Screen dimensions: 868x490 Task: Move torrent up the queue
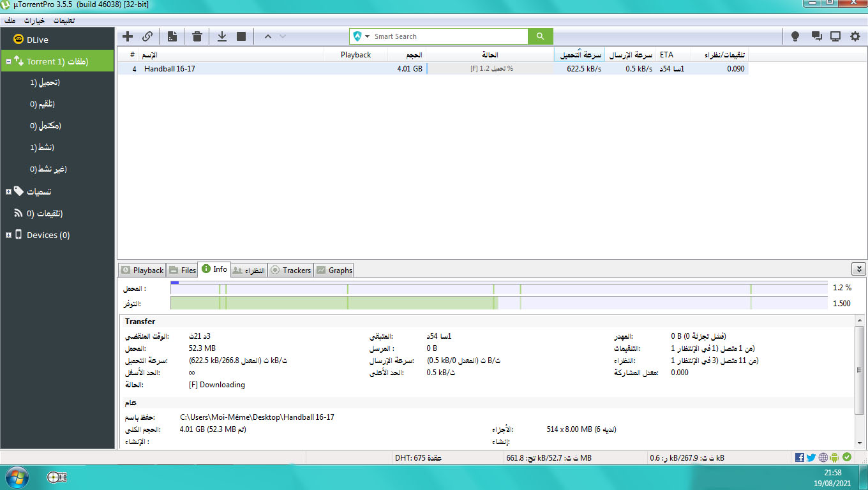268,36
